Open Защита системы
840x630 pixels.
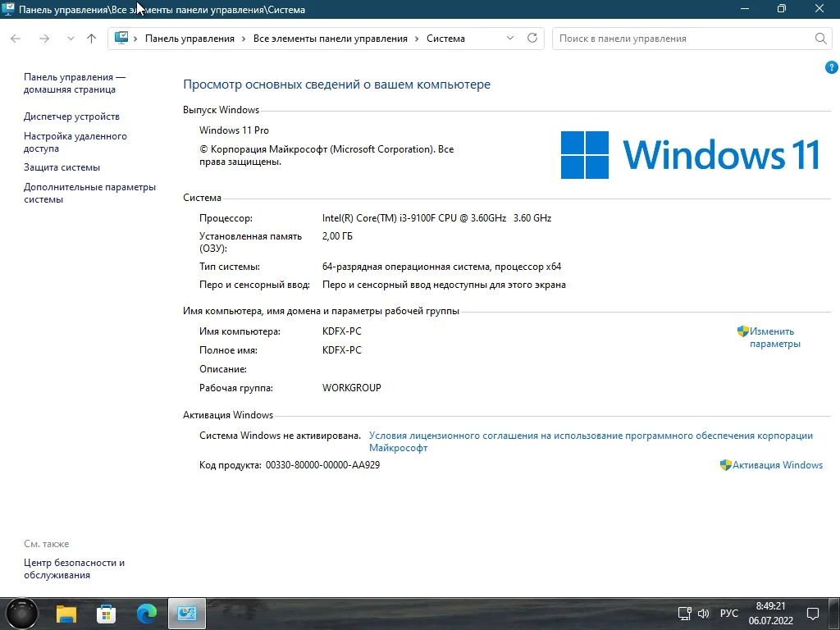(x=62, y=167)
